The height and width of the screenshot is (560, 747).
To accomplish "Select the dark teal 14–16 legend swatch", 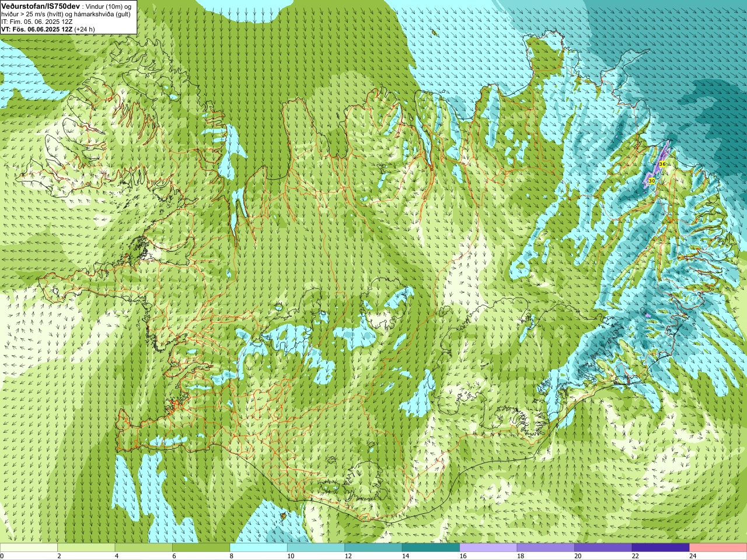I will click(x=431, y=548).
